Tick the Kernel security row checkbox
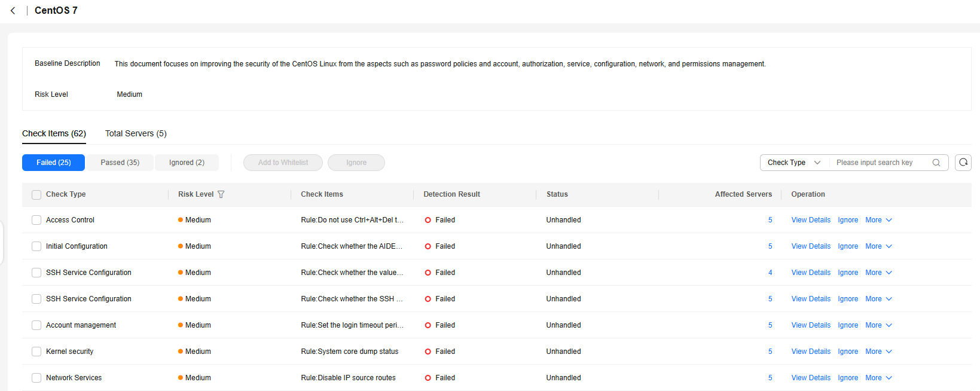 coord(36,352)
